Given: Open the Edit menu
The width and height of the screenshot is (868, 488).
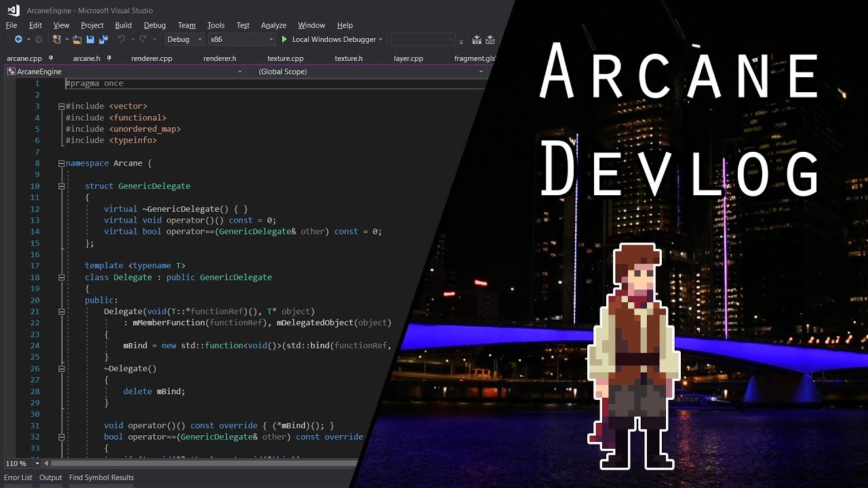Looking at the screenshot, I should pos(35,25).
